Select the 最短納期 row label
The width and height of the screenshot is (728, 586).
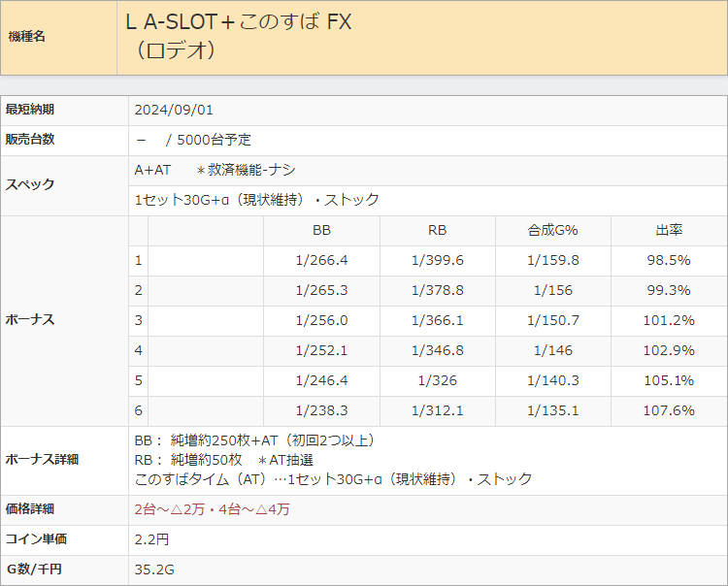coord(30,110)
